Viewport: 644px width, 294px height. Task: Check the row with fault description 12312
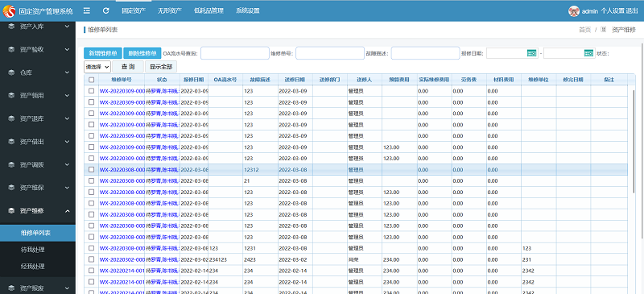[91, 169]
